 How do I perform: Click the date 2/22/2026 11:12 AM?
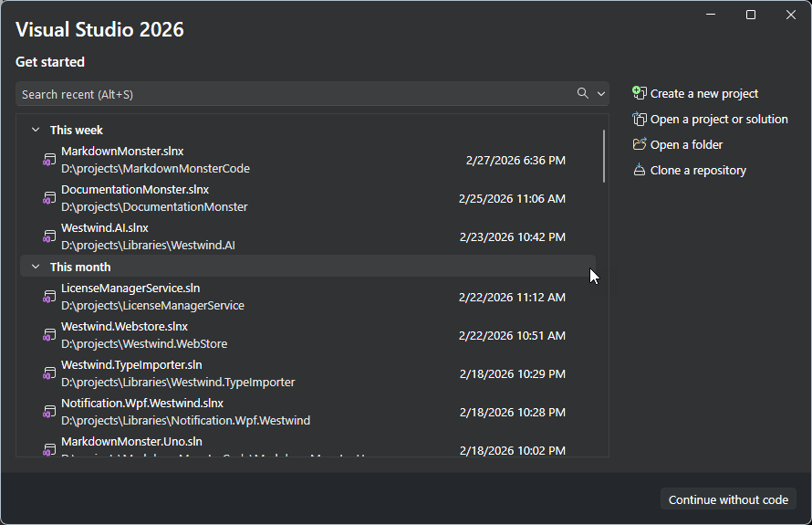click(x=512, y=297)
